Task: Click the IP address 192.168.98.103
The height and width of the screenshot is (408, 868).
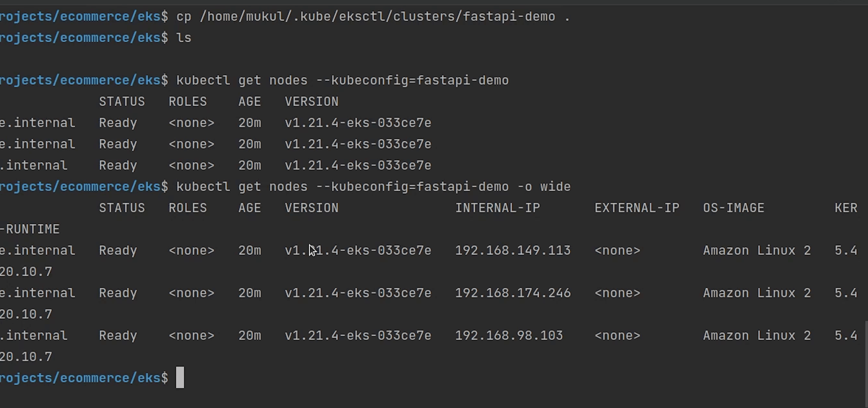Action: coord(509,335)
